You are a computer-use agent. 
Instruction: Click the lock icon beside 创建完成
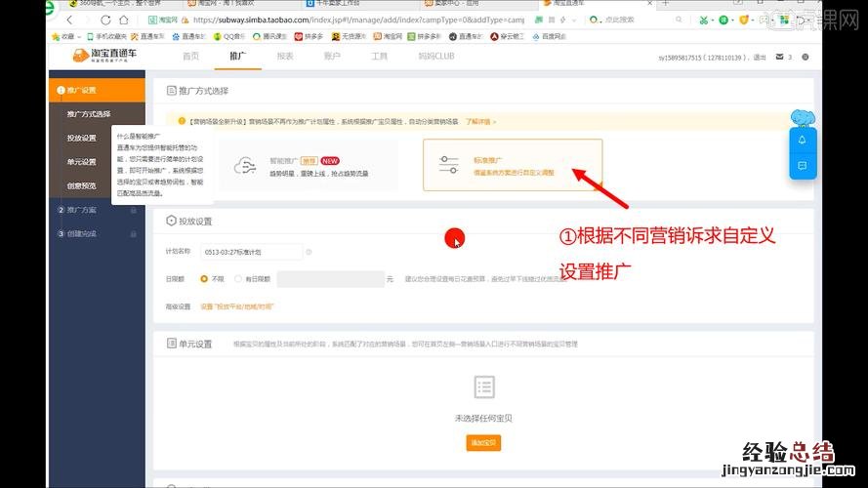click(134, 234)
